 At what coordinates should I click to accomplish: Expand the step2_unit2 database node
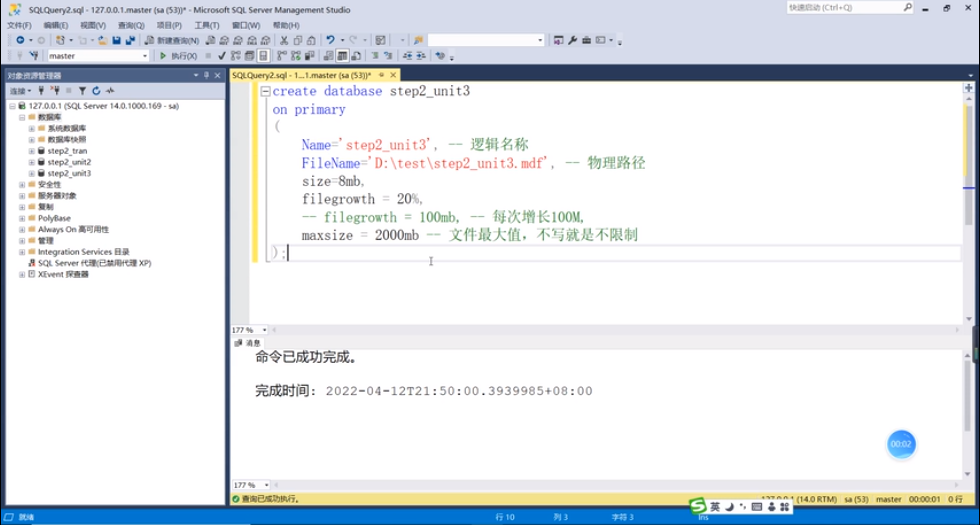[x=32, y=162]
